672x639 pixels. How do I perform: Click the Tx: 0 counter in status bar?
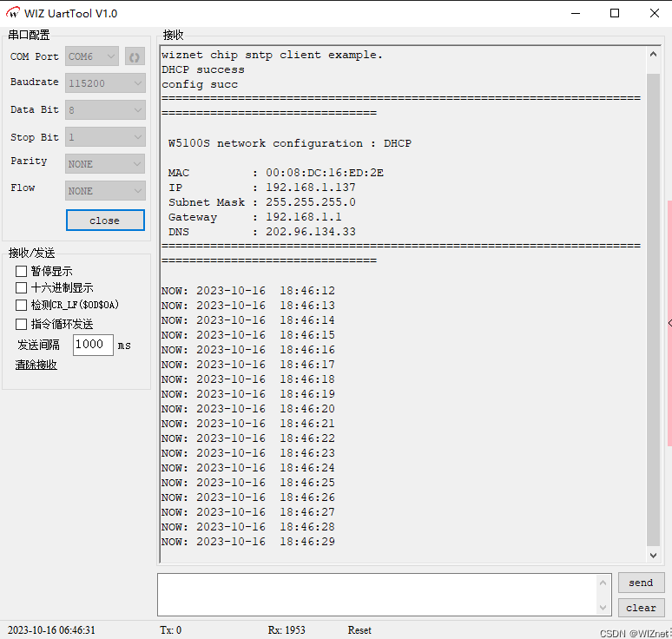tap(170, 630)
